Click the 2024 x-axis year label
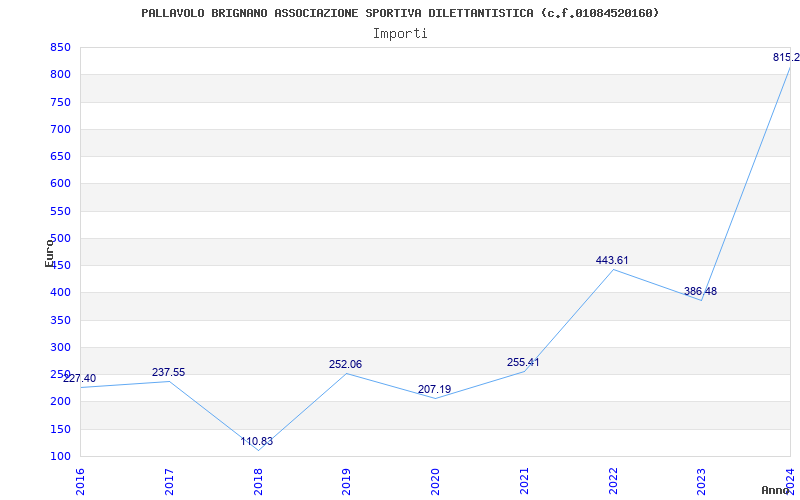Screen dimensions: 800x500 click(x=790, y=480)
